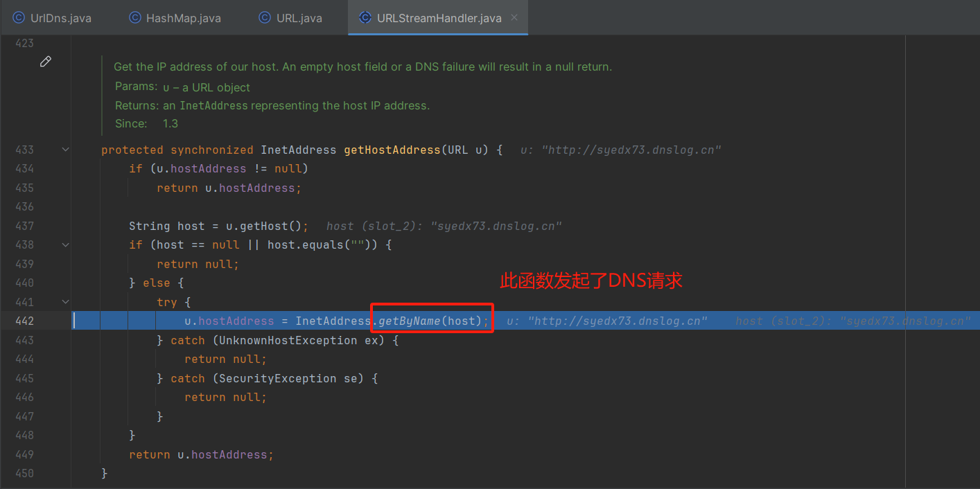Click 'Since: 1.3' documentation text
Viewport: 980px width, 489px height.
(x=146, y=123)
